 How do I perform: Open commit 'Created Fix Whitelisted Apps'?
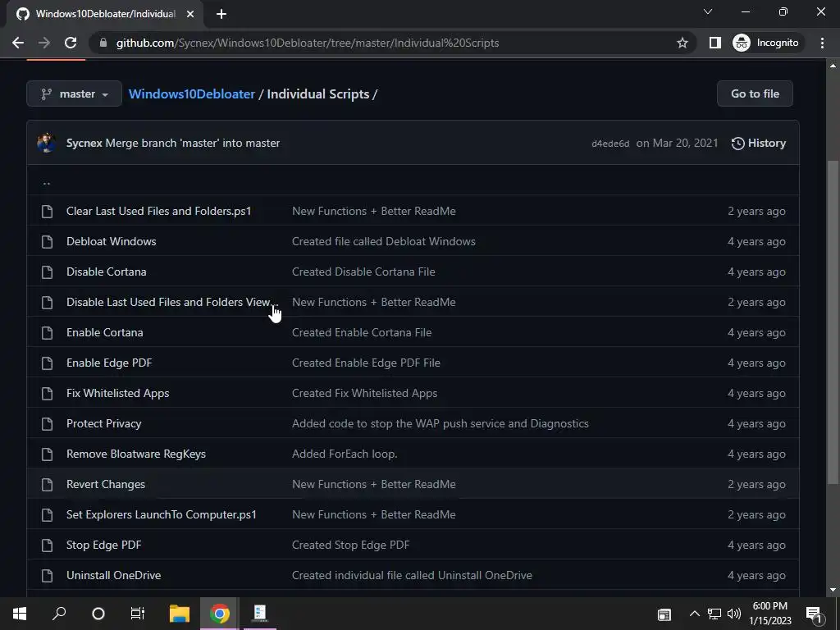tap(364, 393)
